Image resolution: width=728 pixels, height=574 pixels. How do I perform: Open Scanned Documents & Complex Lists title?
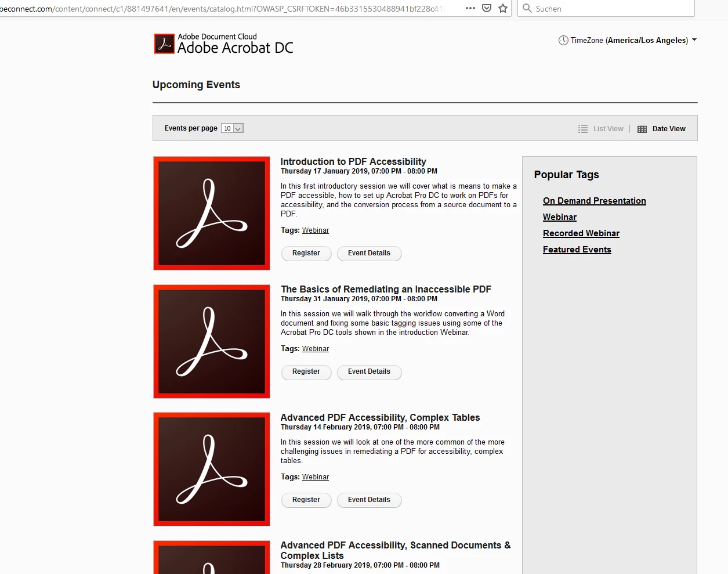pyautogui.click(x=396, y=550)
